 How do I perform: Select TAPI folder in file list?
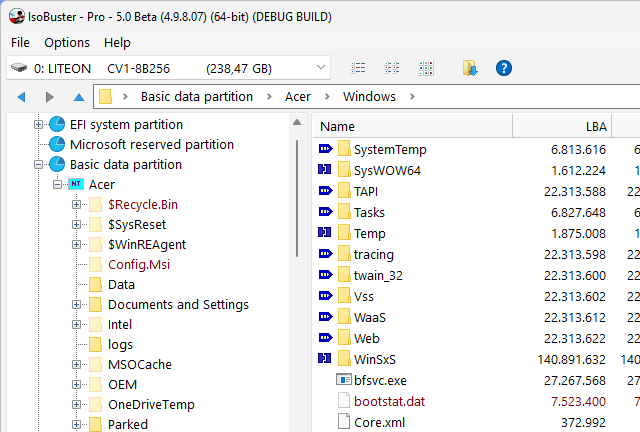tap(366, 192)
